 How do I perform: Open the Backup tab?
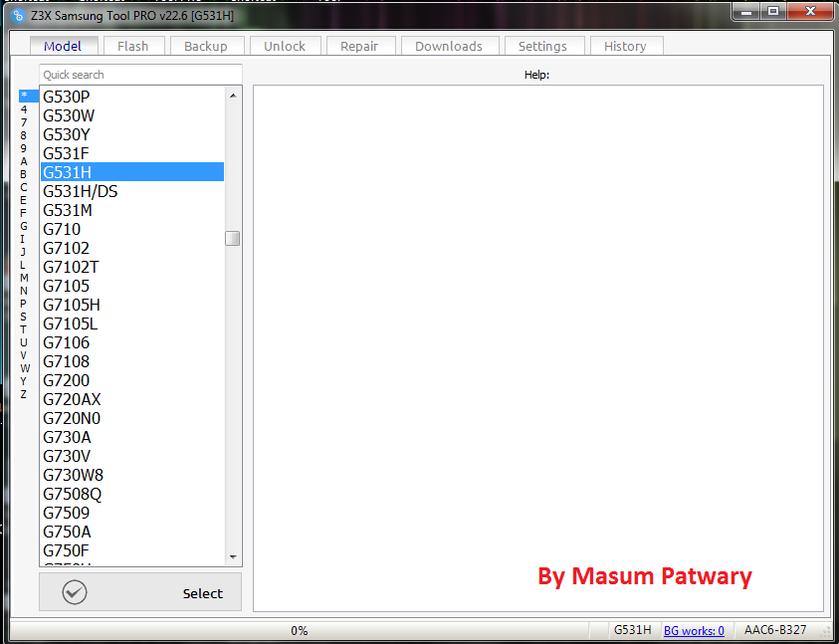pyautogui.click(x=205, y=46)
